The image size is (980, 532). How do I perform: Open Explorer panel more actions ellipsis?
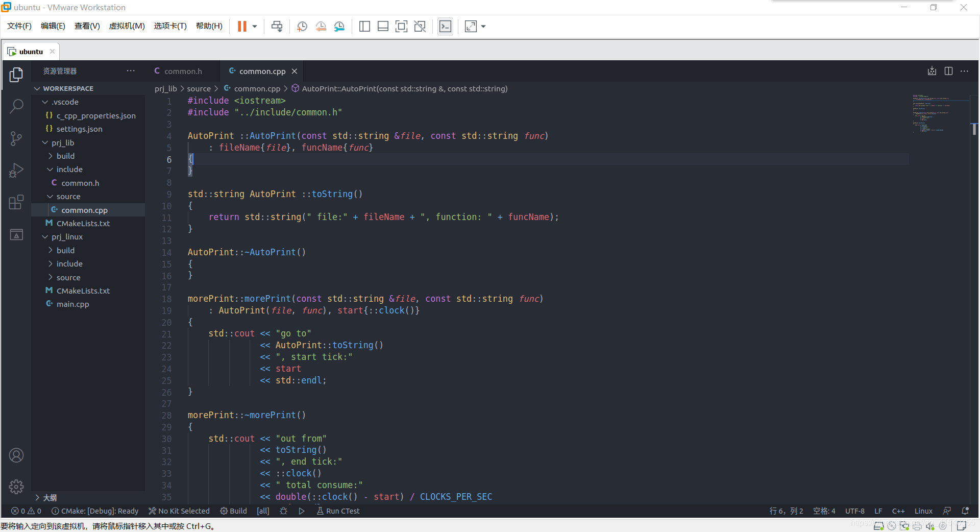point(131,71)
